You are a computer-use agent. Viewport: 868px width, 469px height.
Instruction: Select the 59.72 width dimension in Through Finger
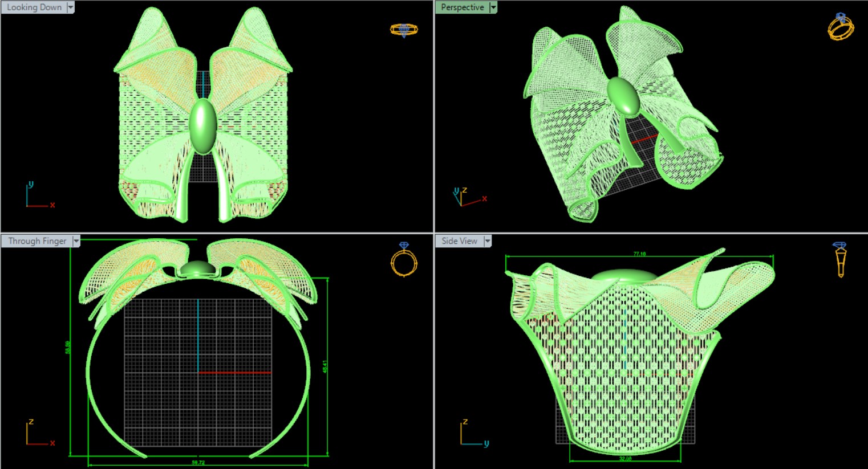point(198,462)
